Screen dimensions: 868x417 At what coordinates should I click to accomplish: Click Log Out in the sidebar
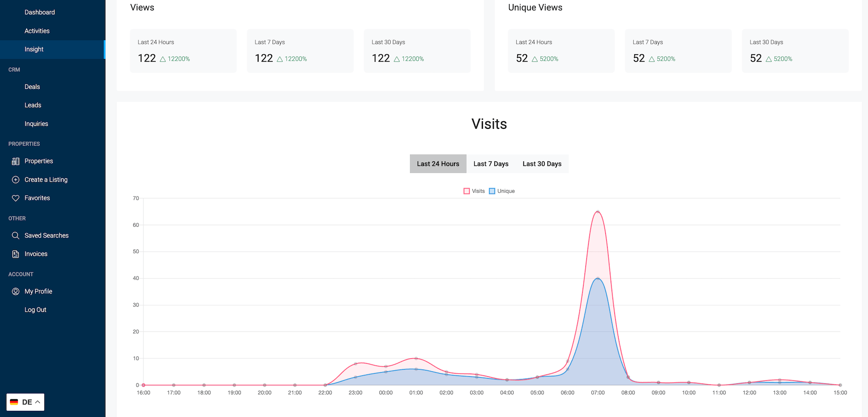35,310
